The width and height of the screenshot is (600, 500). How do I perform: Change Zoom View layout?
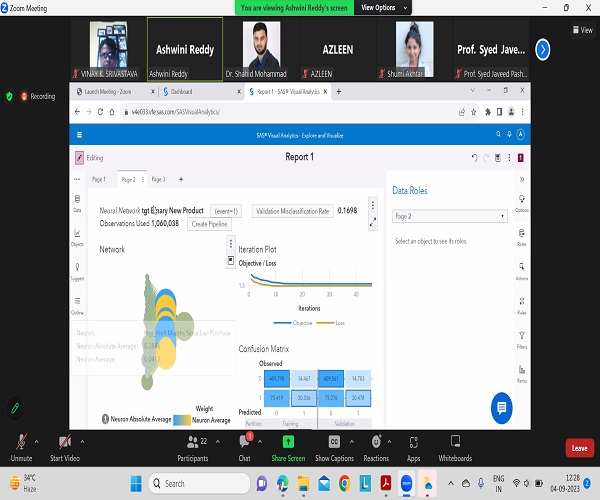pyautogui.click(x=582, y=30)
